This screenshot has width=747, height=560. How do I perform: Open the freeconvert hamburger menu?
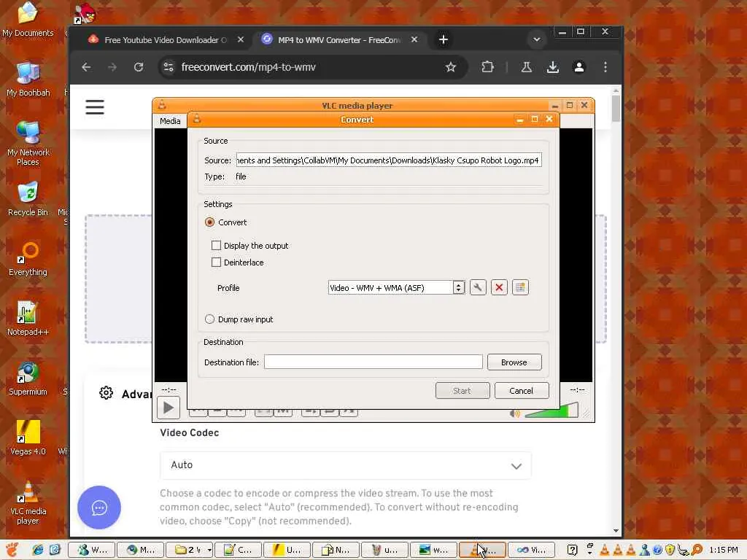click(x=95, y=107)
